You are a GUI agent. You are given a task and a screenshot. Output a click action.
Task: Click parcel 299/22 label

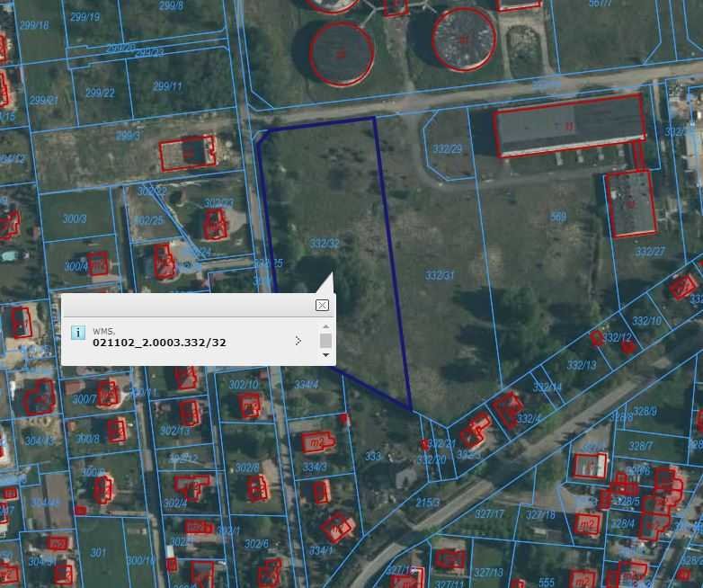(100, 93)
